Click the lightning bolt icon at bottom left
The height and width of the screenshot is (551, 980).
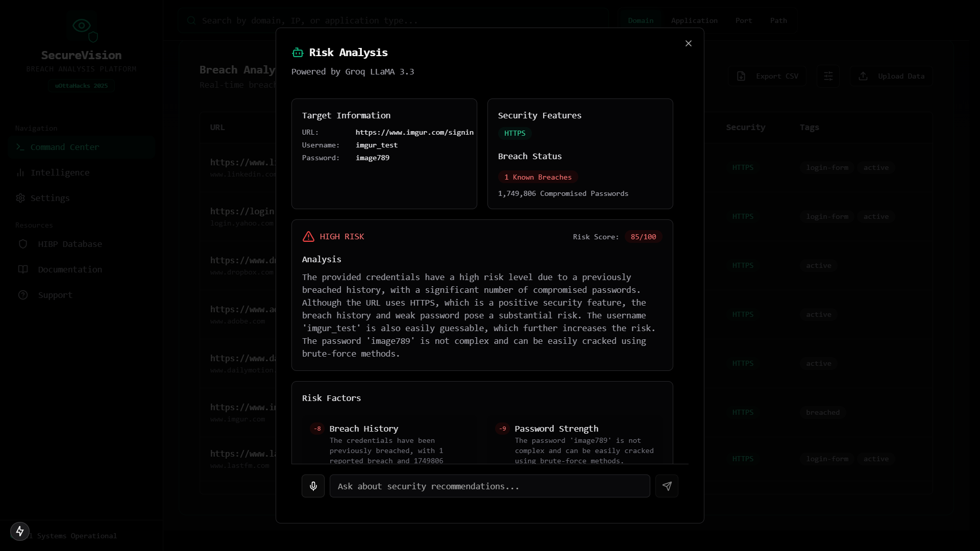click(x=20, y=531)
